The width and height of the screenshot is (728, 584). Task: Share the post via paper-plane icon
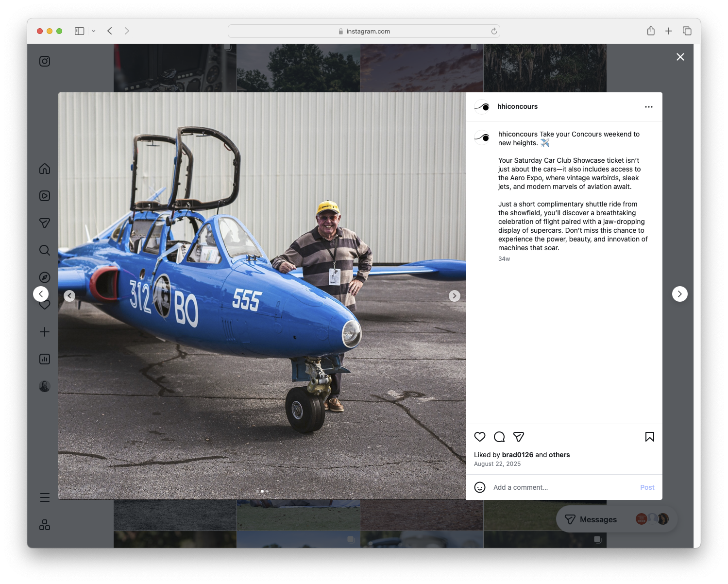coord(519,437)
